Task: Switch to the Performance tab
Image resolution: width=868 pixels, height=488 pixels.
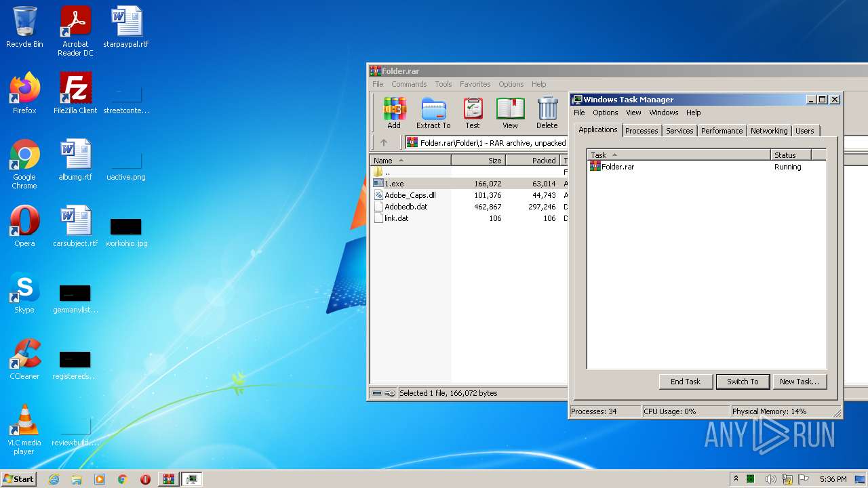Action: pyautogui.click(x=722, y=131)
